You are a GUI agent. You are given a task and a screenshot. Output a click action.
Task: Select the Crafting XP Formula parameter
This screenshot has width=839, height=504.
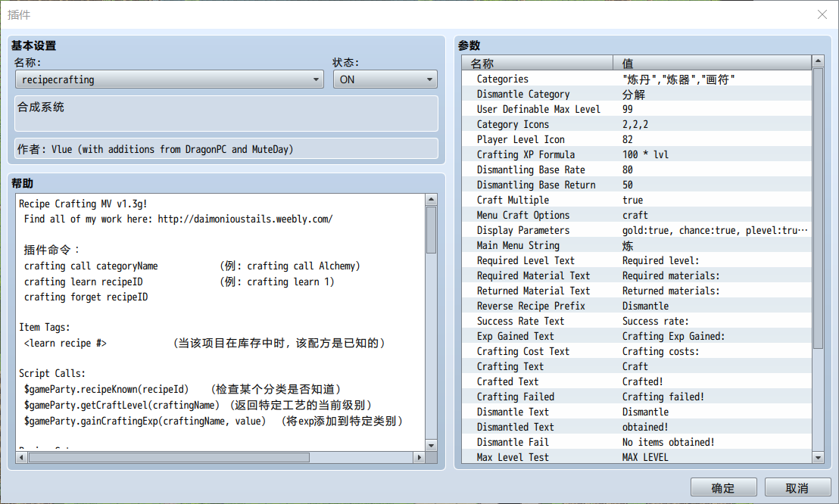(x=637, y=154)
